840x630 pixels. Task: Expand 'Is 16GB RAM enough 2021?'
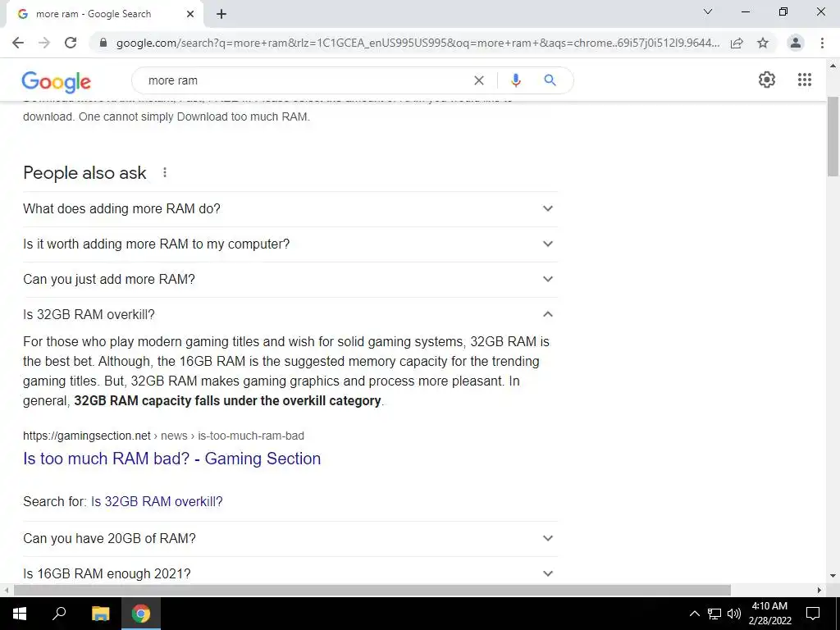coord(290,572)
